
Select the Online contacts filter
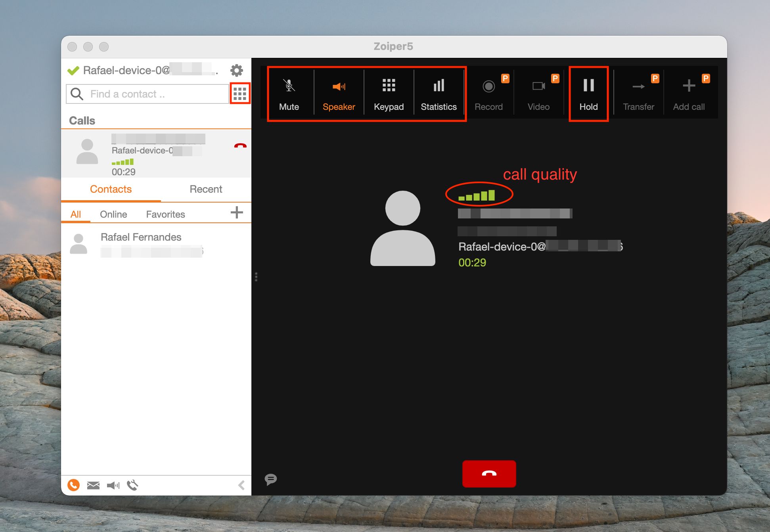pos(113,214)
